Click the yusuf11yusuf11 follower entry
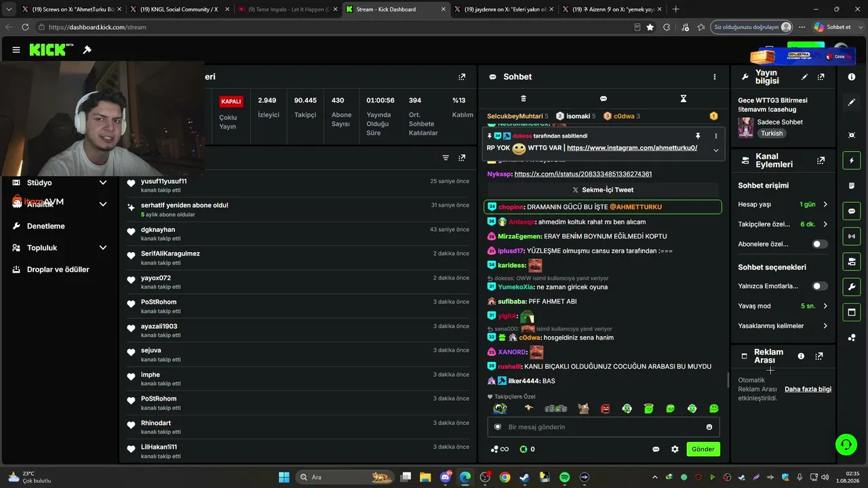The width and height of the screenshot is (868, 488). 298,186
